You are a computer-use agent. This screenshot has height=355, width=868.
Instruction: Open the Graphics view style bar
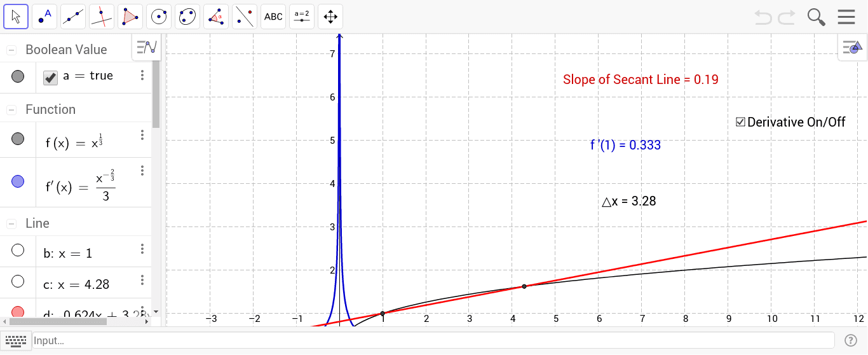click(x=852, y=47)
